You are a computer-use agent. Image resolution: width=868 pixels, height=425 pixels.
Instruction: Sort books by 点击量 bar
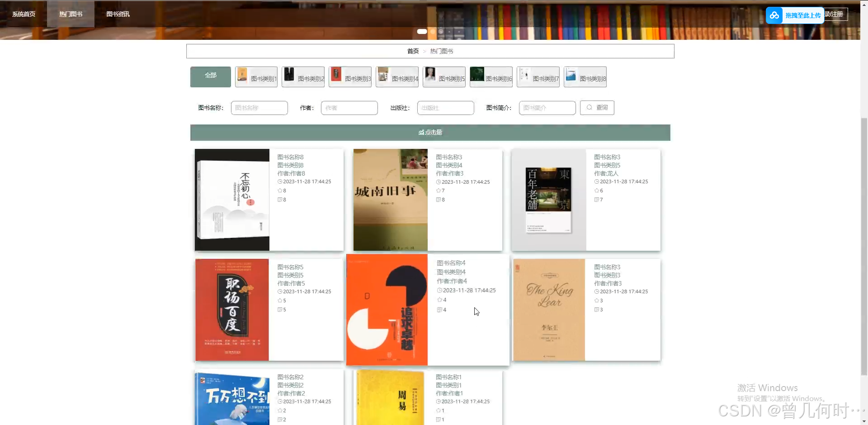point(430,133)
